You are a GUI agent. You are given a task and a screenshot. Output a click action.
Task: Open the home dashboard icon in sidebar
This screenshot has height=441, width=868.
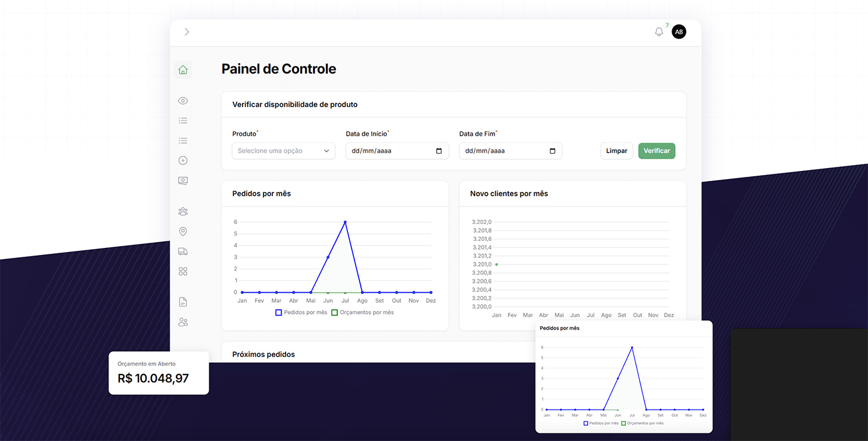pyautogui.click(x=183, y=70)
